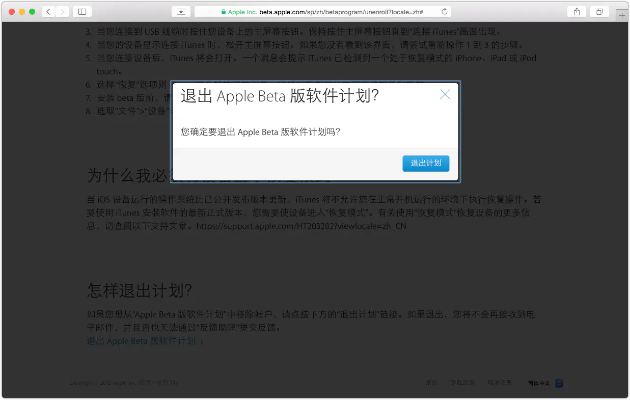The image size is (630, 400).
Task: Minimize the Safari window with yellow button
Action: pyautogui.click(x=22, y=11)
